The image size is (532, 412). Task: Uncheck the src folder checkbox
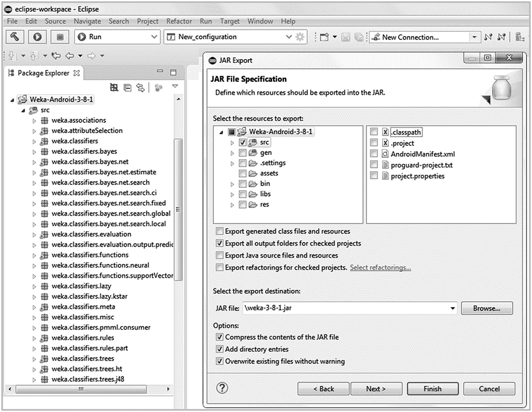click(x=243, y=142)
